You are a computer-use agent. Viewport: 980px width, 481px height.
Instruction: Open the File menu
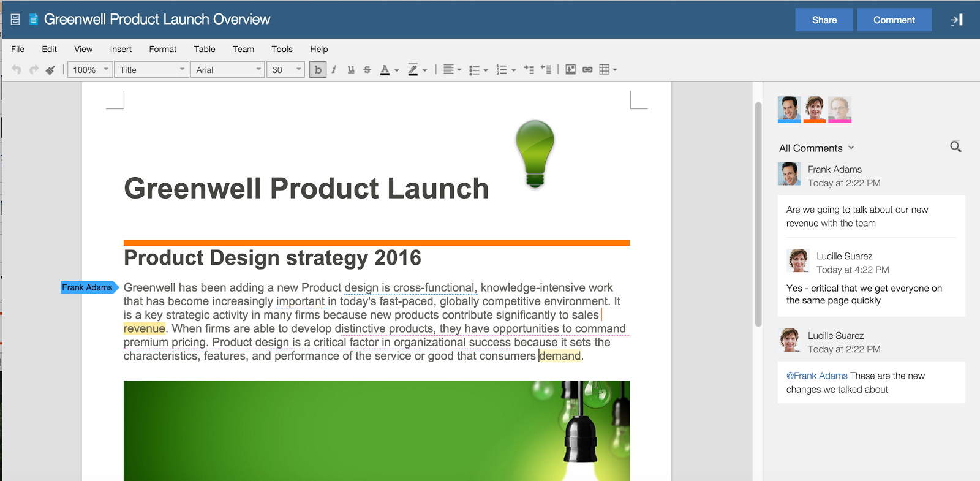[18, 49]
